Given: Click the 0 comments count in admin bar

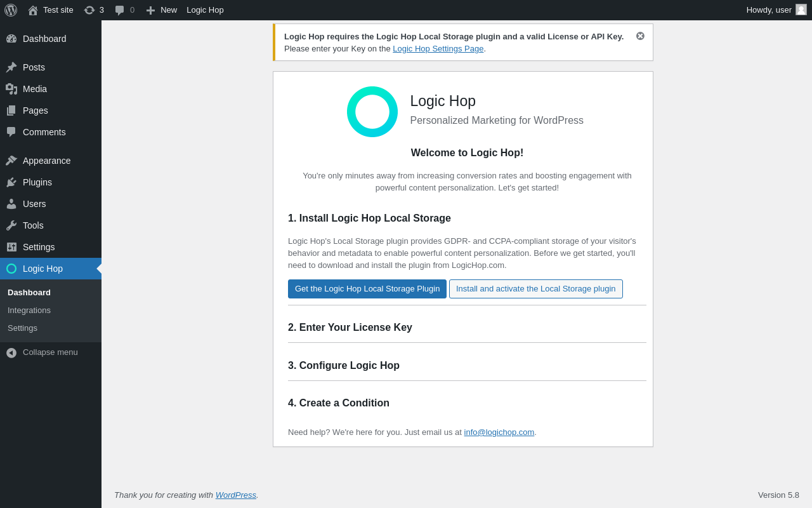Looking at the screenshot, I should (x=132, y=10).
